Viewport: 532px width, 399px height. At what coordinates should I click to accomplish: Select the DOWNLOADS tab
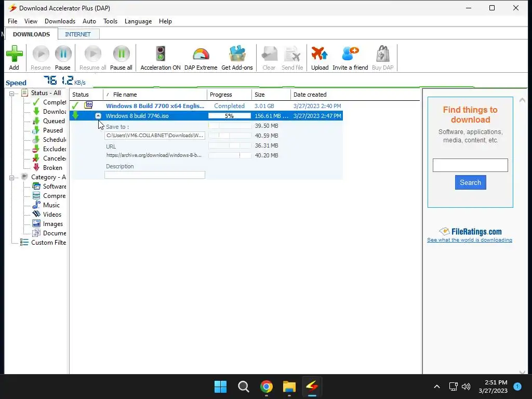pyautogui.click(x=31, y=34)
